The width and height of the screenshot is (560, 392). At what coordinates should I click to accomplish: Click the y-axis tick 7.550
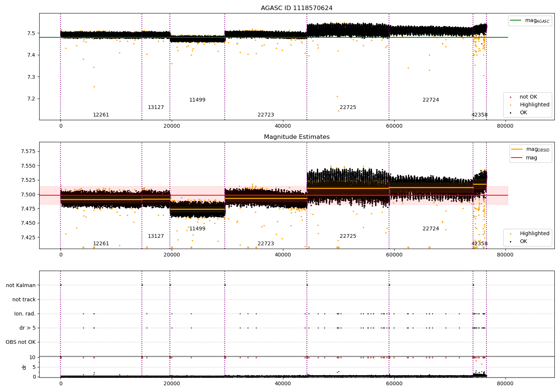click(28, 166)
